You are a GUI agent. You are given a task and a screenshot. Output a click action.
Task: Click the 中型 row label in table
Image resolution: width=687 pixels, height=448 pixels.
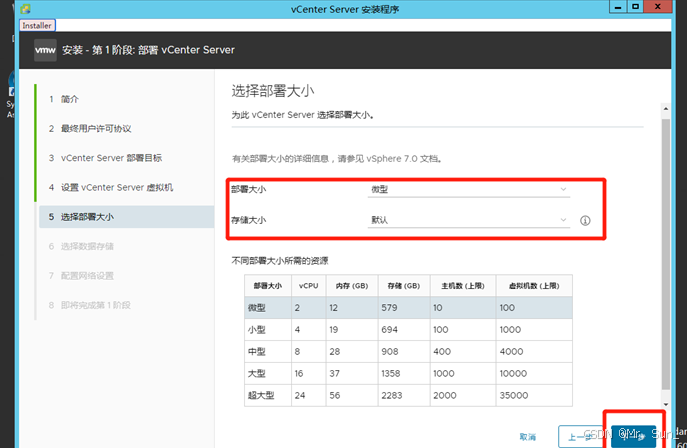257,352
